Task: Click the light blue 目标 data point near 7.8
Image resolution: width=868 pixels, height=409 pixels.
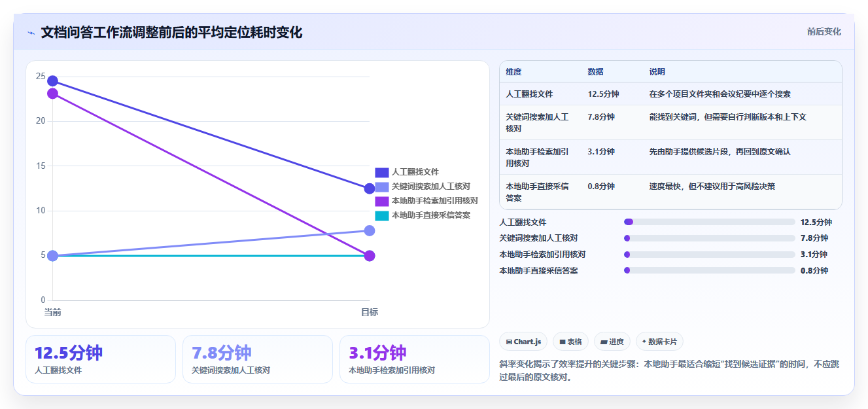Action: [x=370, y=230]
